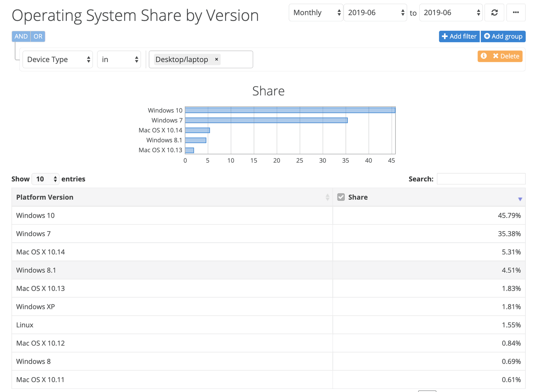
Task: Click inside the Search input field
Action: [x=481, y=179]
